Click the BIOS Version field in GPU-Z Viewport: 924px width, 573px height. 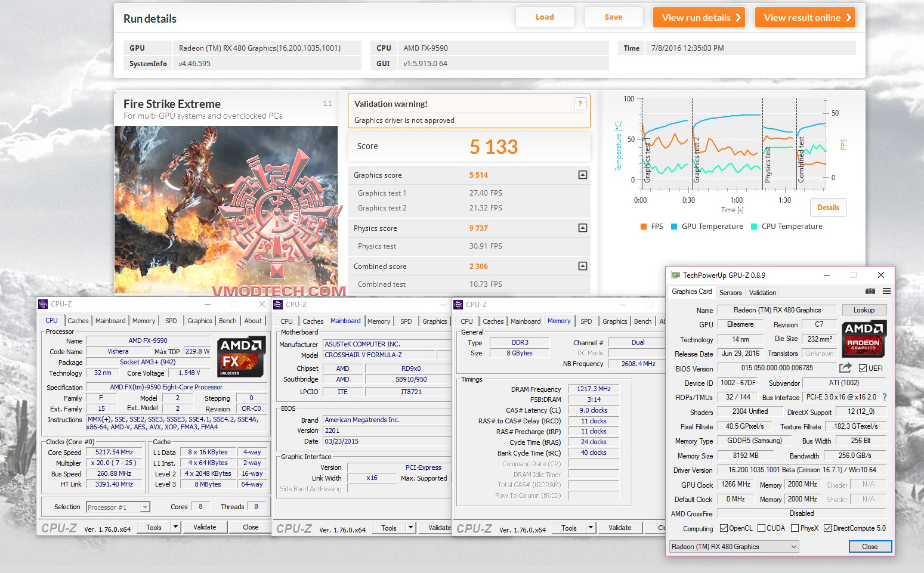[x=777, y=368]
